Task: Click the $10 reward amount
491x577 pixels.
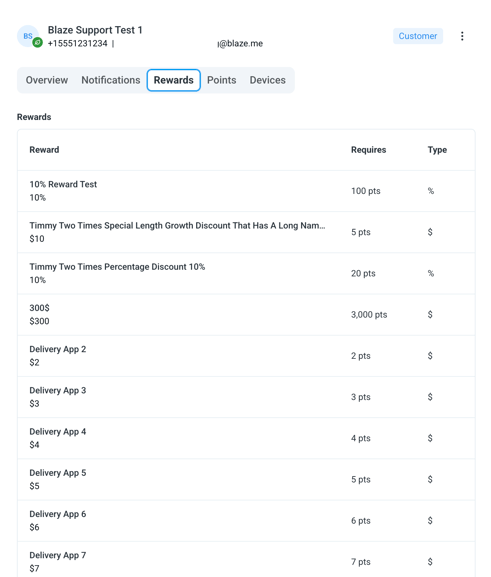Action: tap(37, 239)
